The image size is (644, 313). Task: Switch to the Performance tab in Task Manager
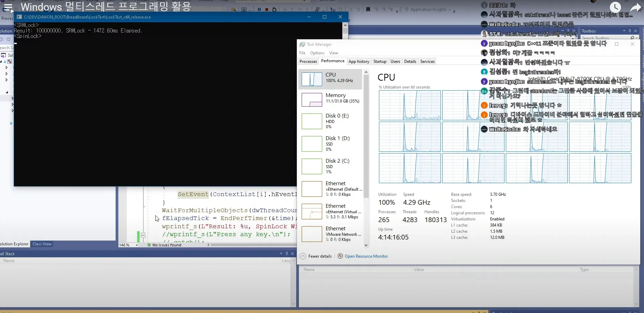pyautogui.click(x=333, y=61)
